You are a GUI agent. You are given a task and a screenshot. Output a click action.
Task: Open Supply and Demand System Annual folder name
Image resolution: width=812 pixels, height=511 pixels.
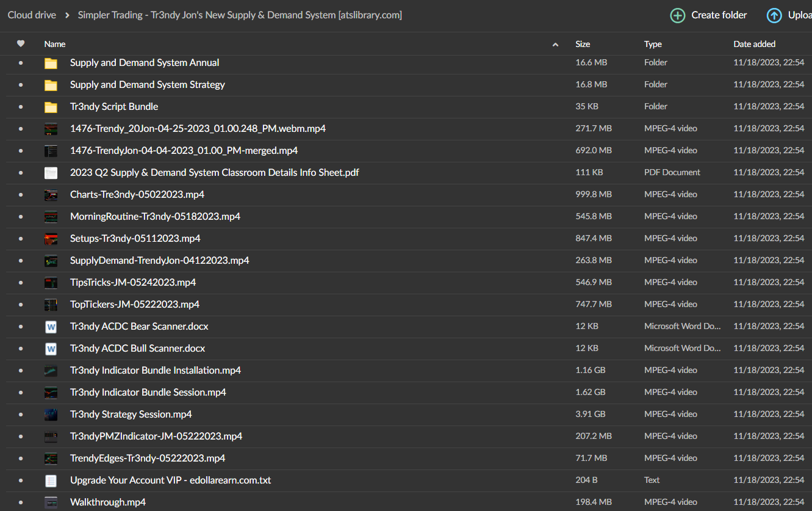(145, 63)
